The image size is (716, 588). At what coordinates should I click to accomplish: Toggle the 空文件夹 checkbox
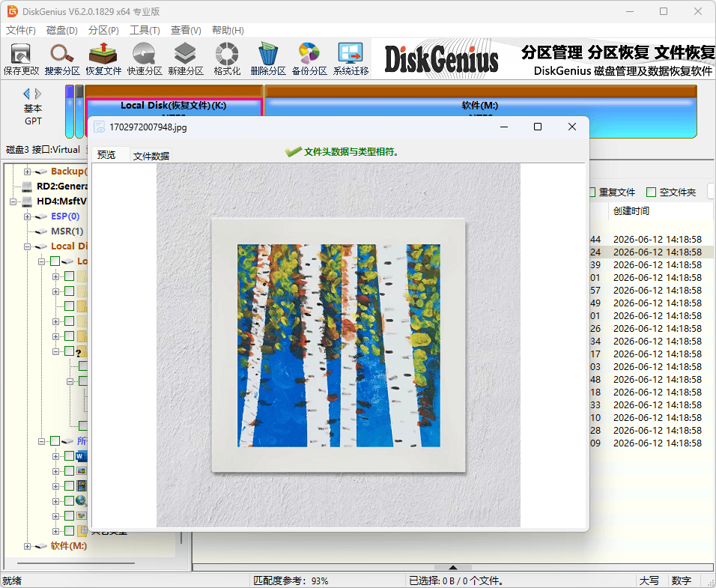click(x=651, y=193)
